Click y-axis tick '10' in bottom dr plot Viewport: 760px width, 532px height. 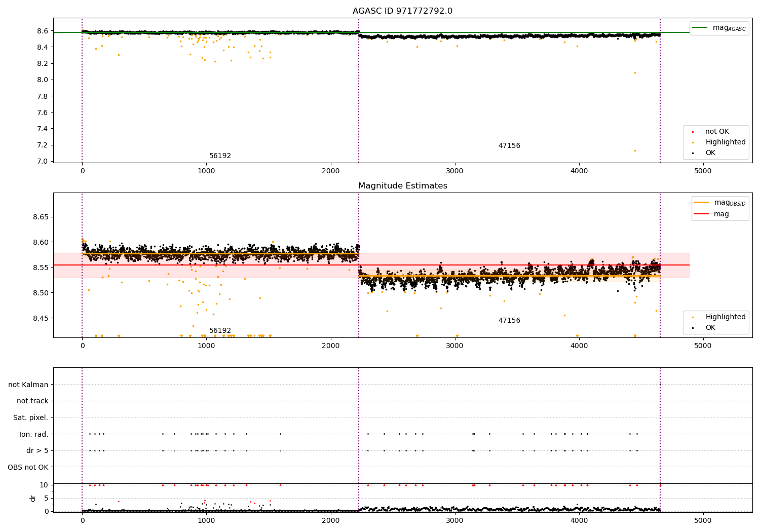[x=44, y=485]
